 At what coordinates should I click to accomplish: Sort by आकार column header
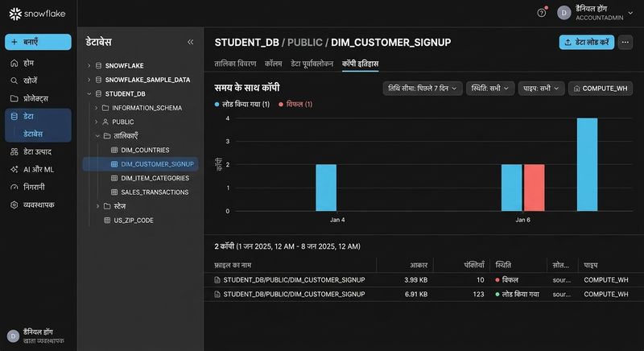[x=419, y=265]
